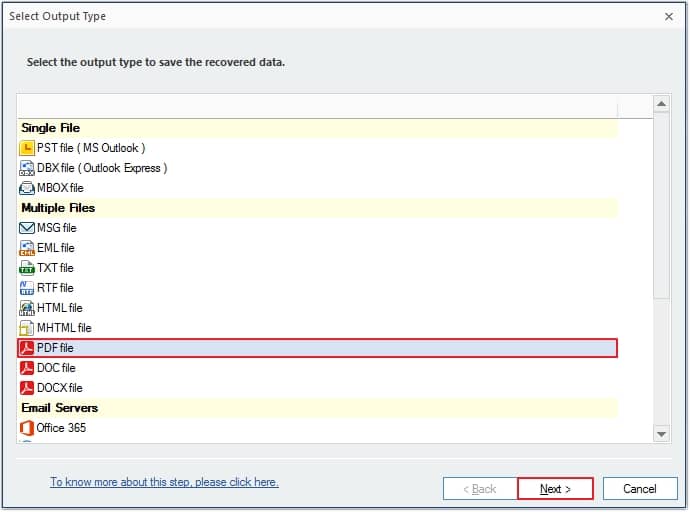
Task: Choose the "MBOX file" output type
Action: click(x=318, y=188)
